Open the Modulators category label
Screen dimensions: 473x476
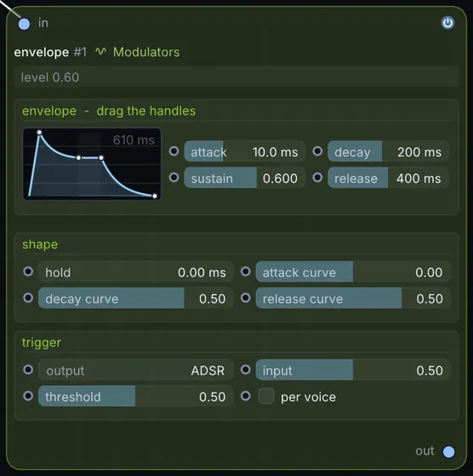point(146,52)
